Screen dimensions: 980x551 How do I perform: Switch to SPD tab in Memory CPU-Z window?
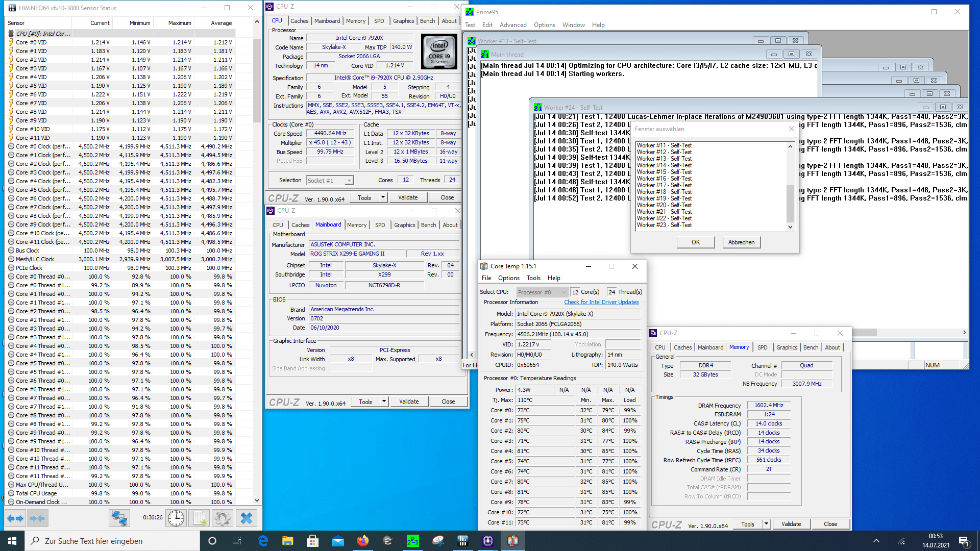coord(762,347)
